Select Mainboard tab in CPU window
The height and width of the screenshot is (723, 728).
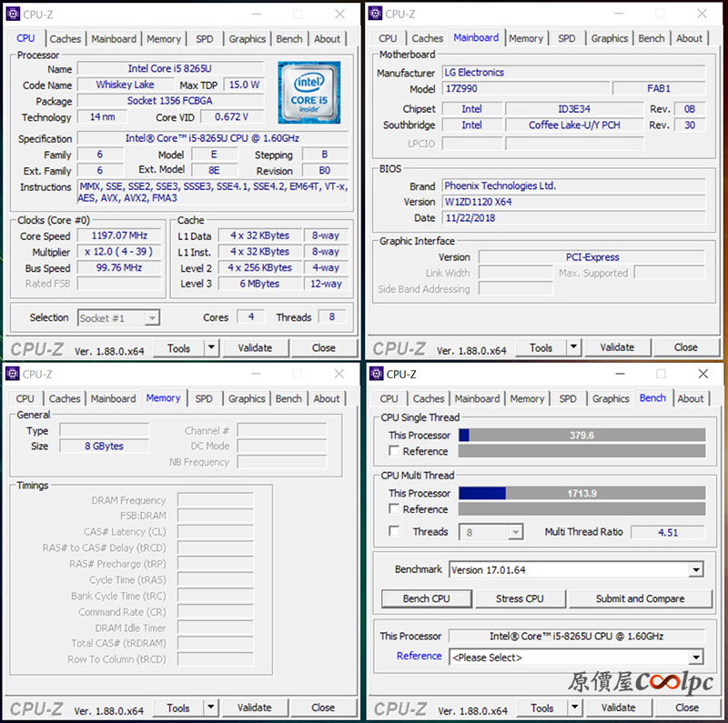tap(114, 39)
